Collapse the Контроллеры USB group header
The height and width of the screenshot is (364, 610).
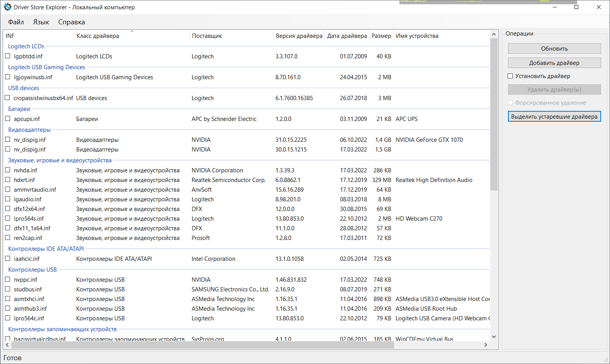point(32,270)
